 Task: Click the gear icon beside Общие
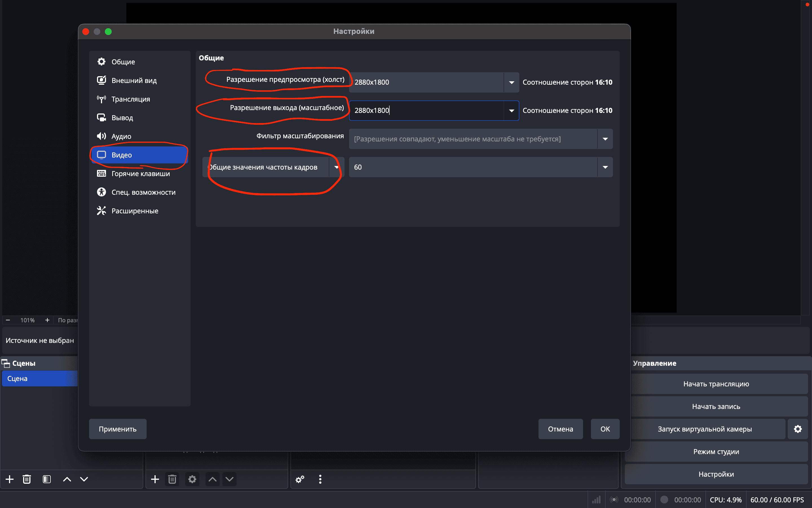coord(101,62)
